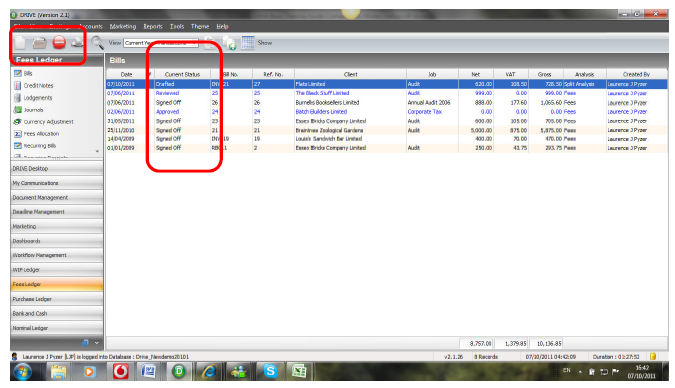Click the copy-with-green-plus toolbar icon
The image size is (675, 388).
[229, 43]
